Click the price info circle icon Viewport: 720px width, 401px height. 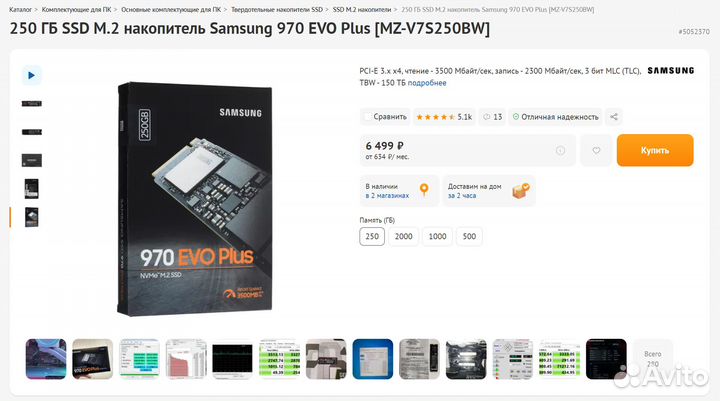[560, 150]
